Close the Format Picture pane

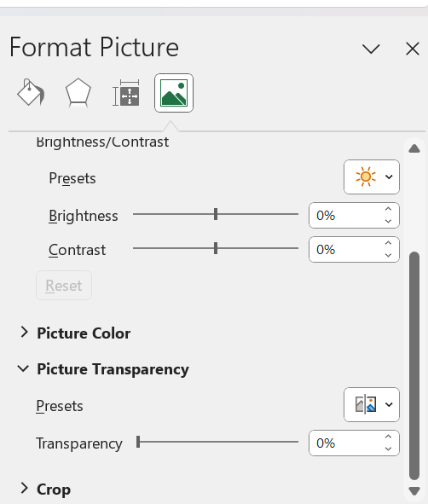pos(413,49)
